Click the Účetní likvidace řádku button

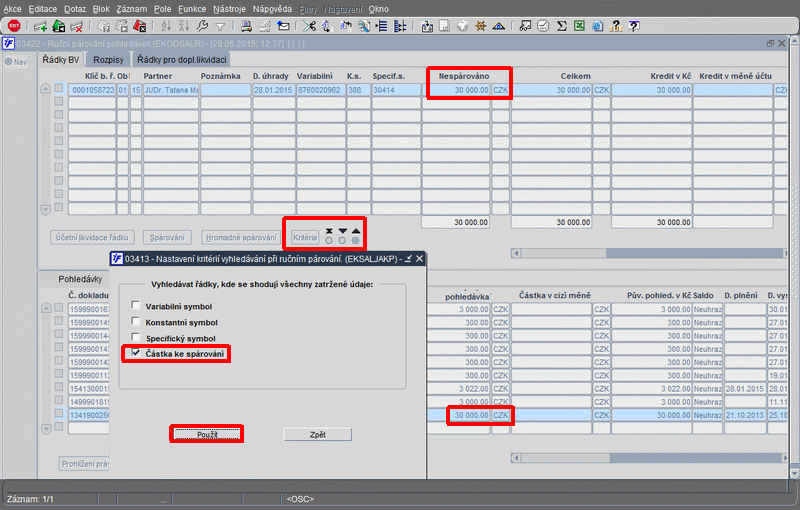(92, 238)
